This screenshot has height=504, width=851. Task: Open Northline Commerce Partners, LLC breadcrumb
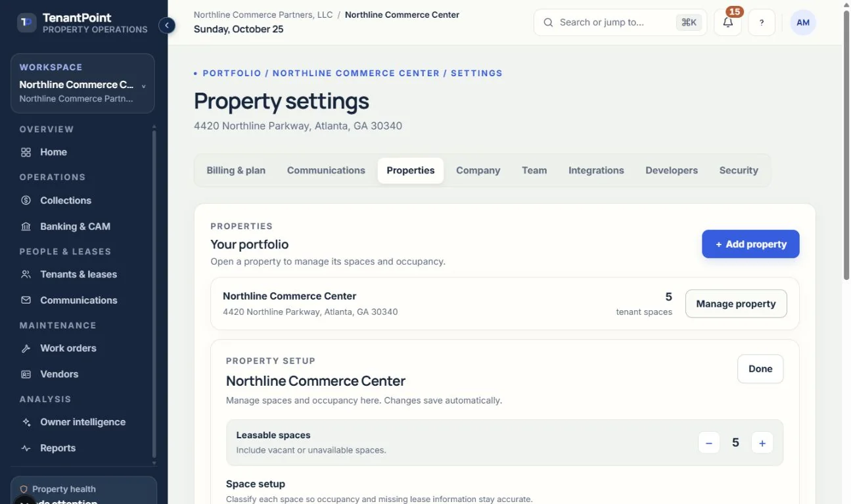coord(263,14)
